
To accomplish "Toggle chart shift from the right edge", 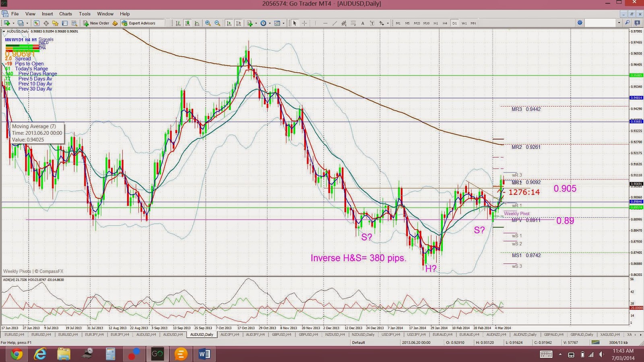I will tap(239, 23).
